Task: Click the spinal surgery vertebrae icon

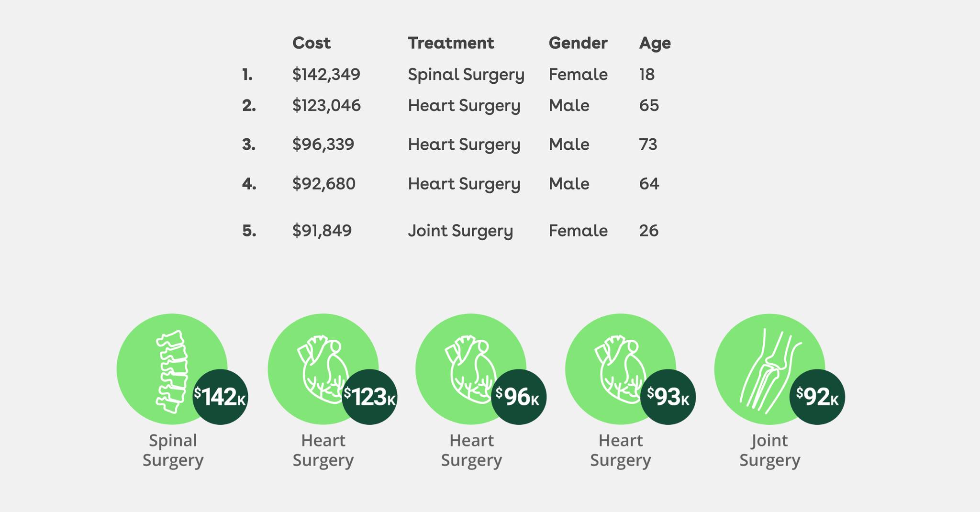Action: pyautogui.click(x=171, y=371)
